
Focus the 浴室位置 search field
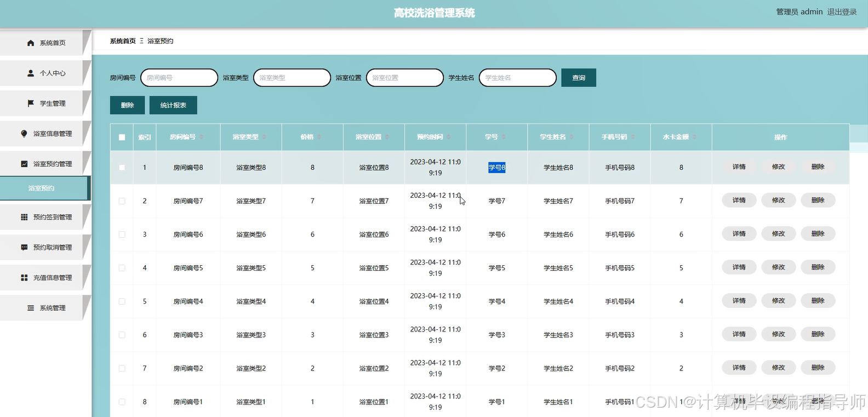click(x=405, y=78)
